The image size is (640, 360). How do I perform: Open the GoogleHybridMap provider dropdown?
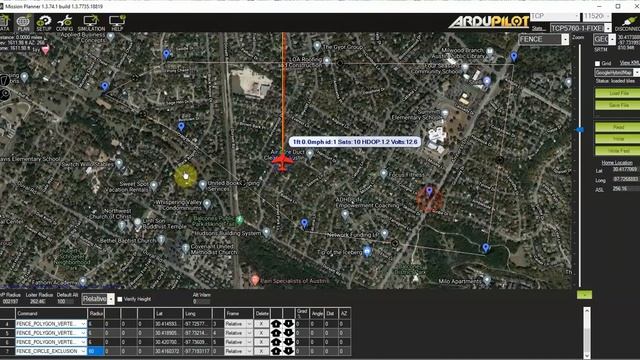[617, 72]
